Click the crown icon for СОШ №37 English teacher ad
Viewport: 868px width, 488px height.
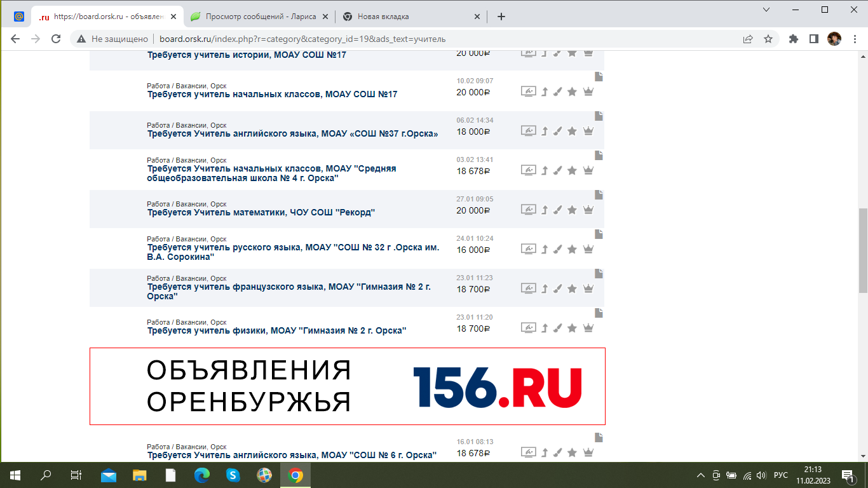(588, 131)
